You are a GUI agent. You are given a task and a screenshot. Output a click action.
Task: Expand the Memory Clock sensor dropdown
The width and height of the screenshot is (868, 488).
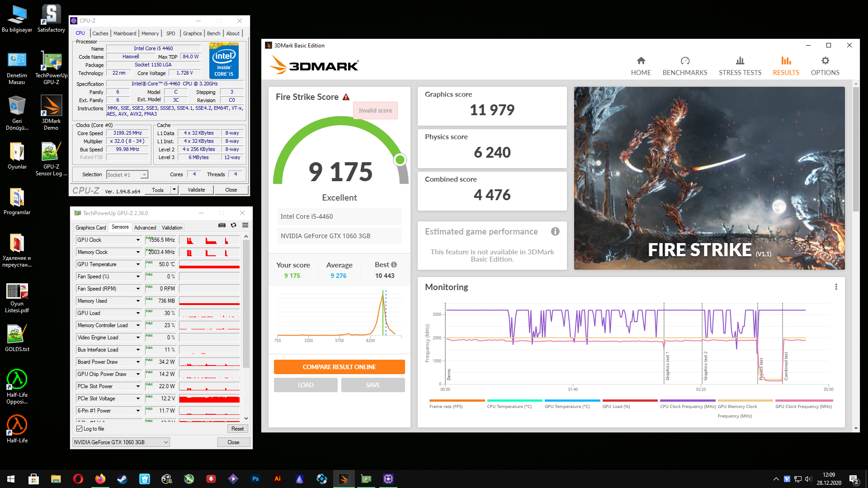point(138,252)
